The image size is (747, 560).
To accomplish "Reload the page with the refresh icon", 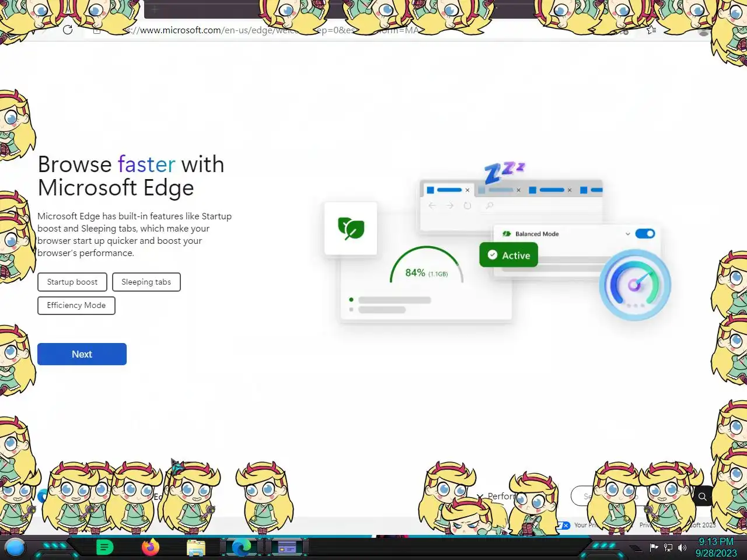I will coord(68,30).
